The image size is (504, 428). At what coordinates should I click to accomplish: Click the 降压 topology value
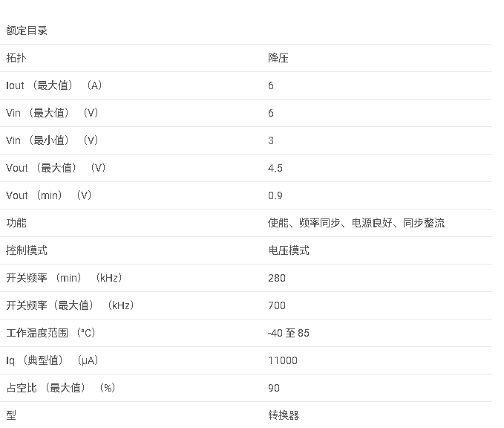(x=278, y=58)
